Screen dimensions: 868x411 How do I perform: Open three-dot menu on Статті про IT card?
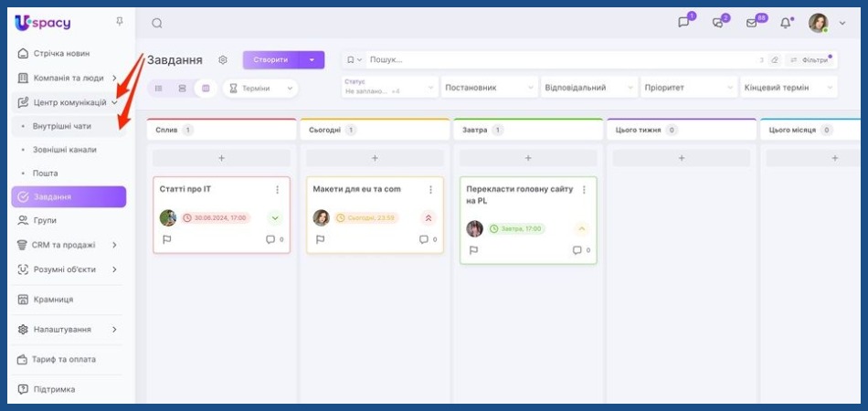point(277,190)
